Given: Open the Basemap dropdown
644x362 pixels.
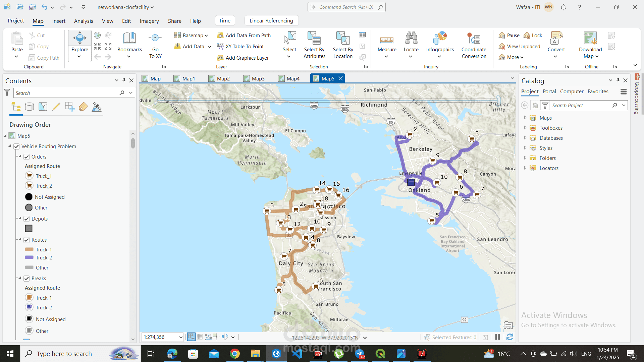Looking at the screenshot, I should pyautogui.click(x=191, y=35).
